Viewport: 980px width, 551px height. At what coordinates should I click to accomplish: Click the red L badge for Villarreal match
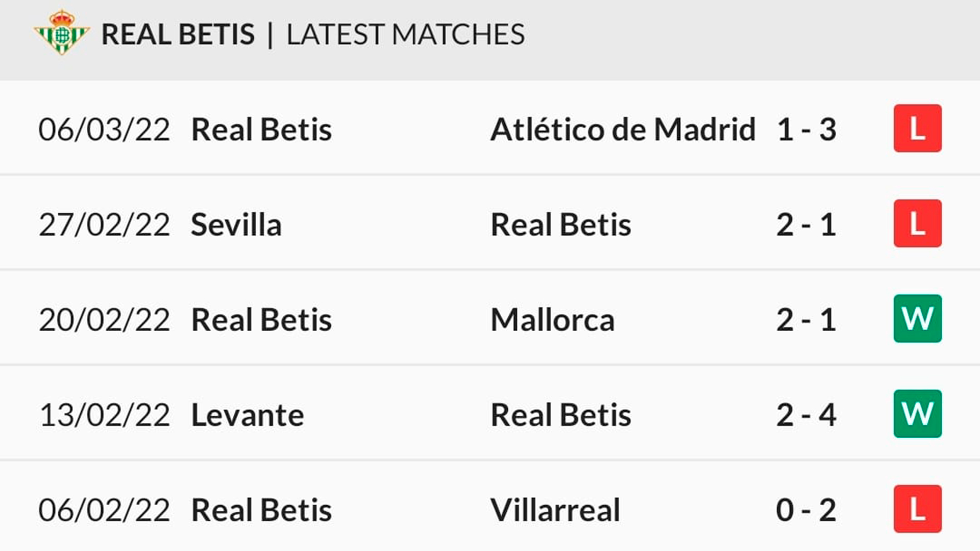pos(917,509)
